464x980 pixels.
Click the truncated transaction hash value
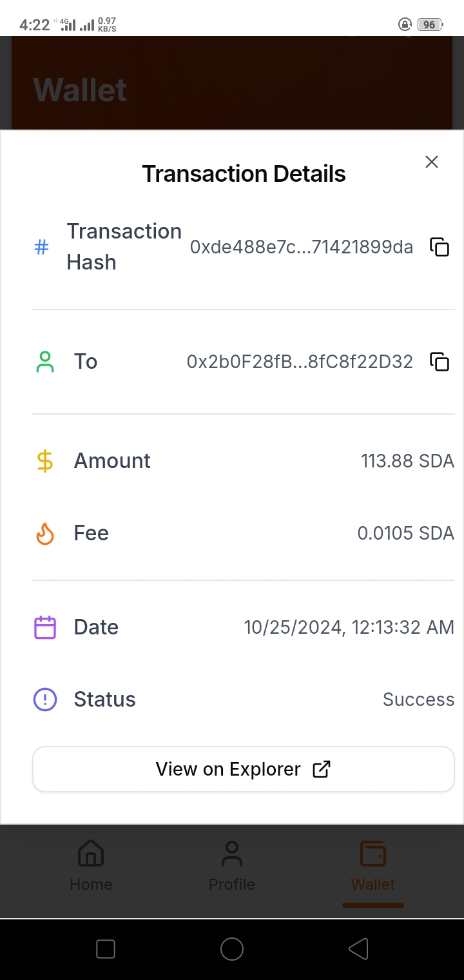(301, 247)
